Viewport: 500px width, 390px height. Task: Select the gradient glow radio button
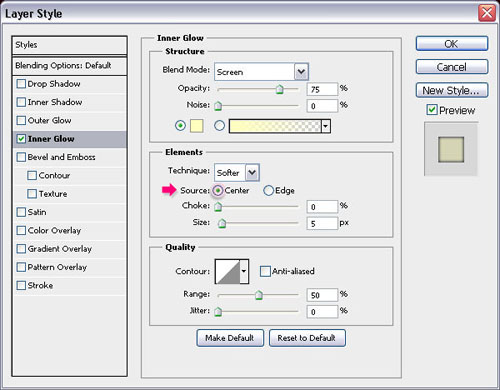click(x=219, y=126)
